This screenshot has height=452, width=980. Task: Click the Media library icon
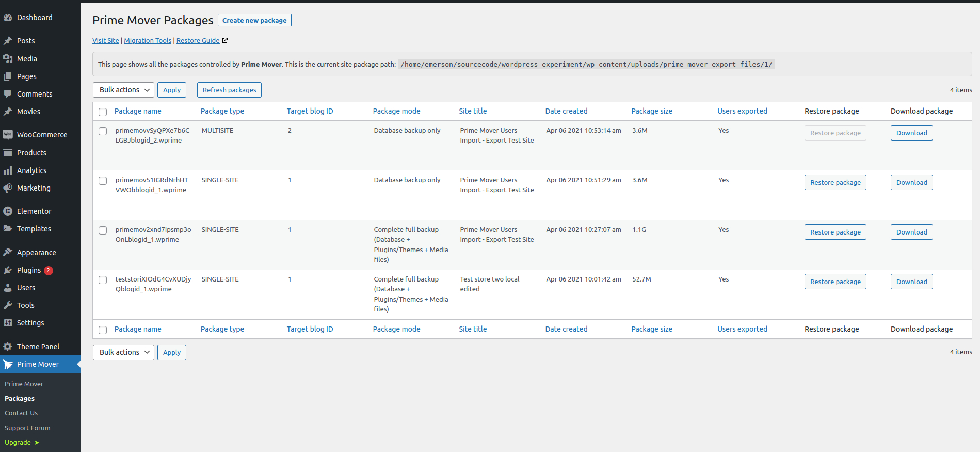pos(8,59)
